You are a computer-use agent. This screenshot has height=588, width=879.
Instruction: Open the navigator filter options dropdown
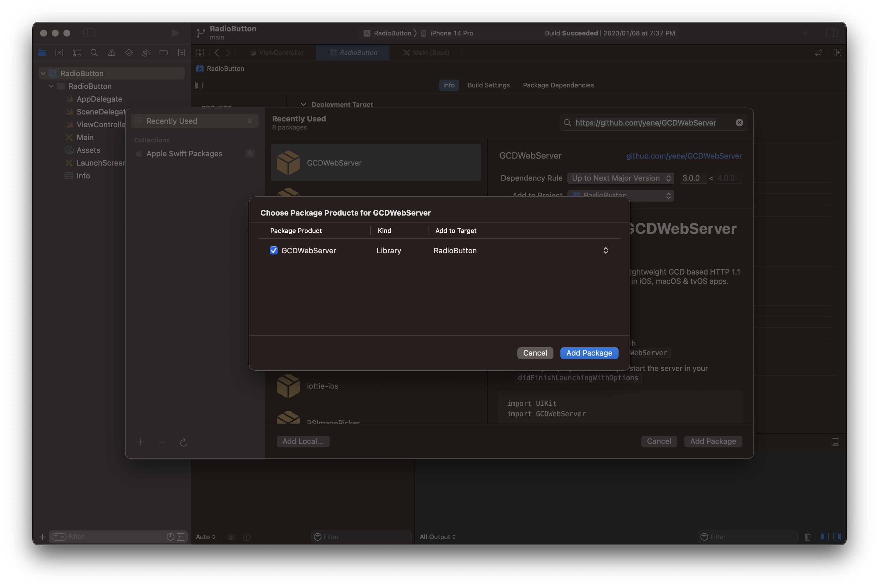coord(58,537)
